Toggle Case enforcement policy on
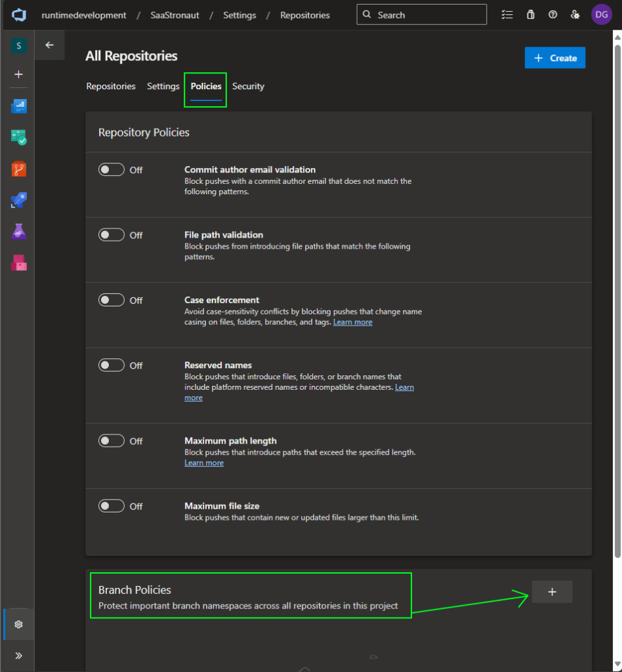This screenshot has width=622, height=672. [112, 300]
